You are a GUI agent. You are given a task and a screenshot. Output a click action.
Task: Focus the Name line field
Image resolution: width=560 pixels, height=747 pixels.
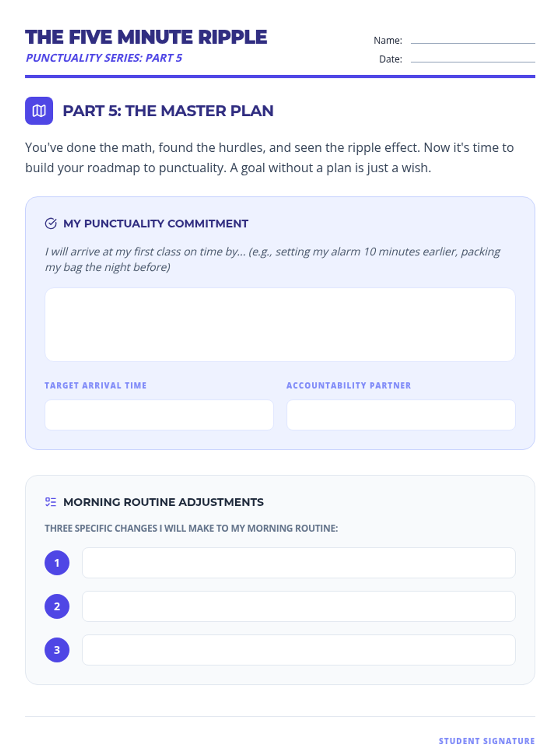coord(473,40)
